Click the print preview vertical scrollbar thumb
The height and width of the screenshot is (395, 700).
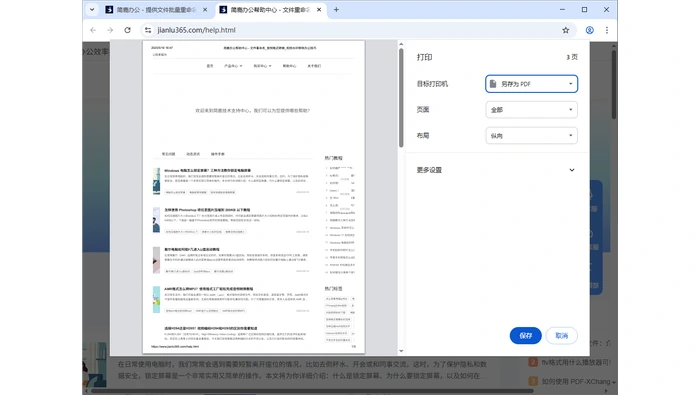(x=401, y=97)
